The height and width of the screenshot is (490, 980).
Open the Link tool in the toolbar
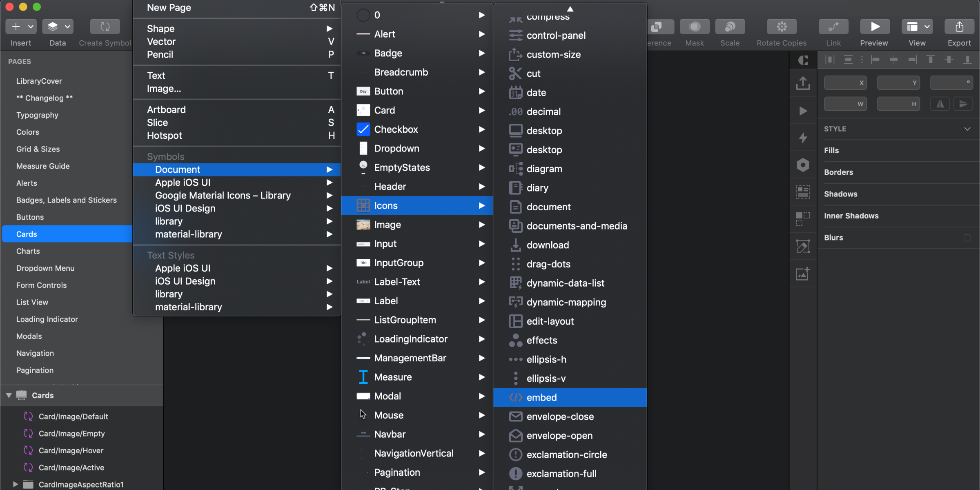coord(833,27)
